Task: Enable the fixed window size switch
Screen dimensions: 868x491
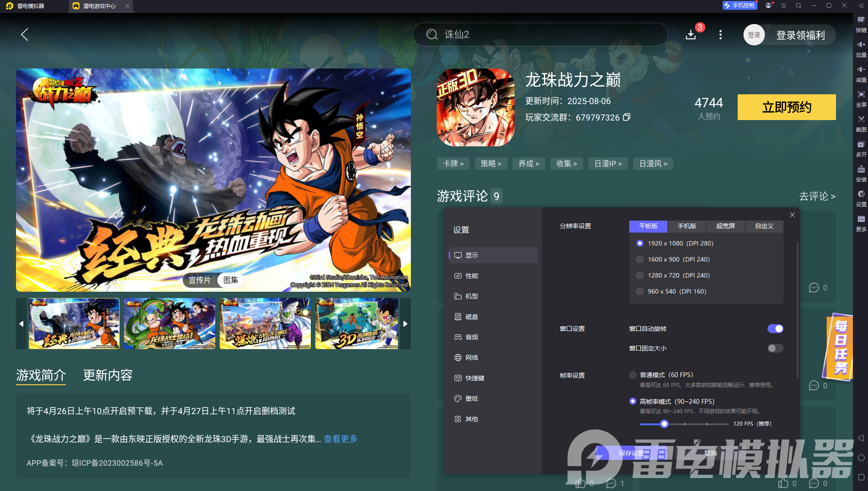Action: (775, 348)
